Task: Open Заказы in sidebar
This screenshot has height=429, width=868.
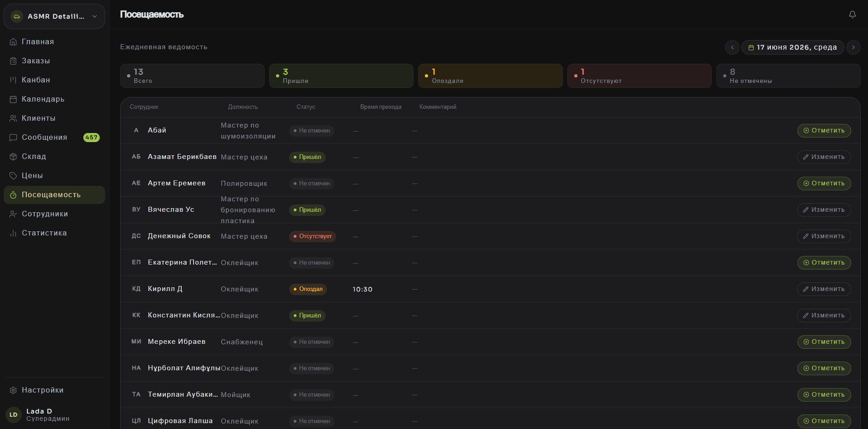Action: coord(54,61)
